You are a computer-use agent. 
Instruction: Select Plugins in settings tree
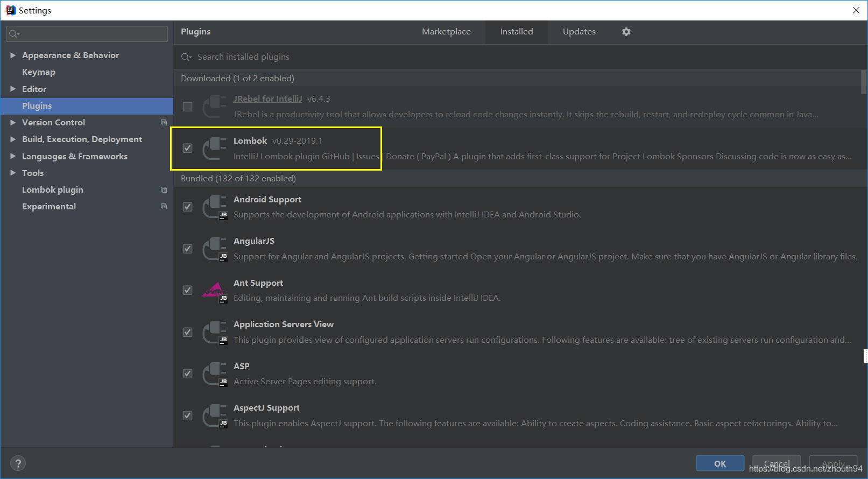[x=87, y=106]
